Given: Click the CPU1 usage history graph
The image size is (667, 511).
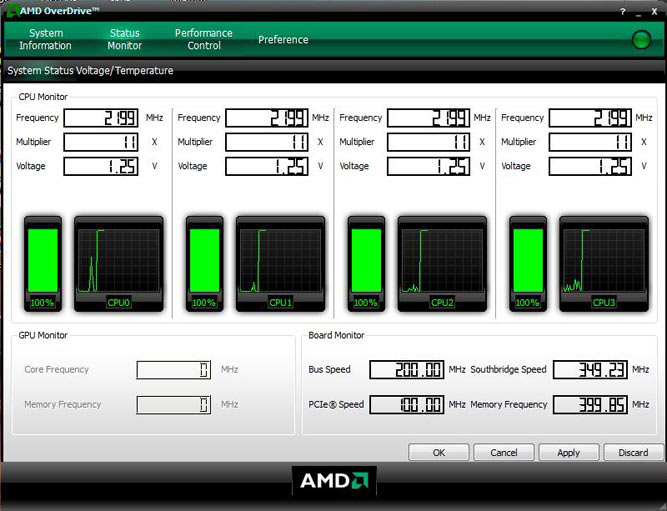Looking at the screenshot, I should click(x=280, y=264).
